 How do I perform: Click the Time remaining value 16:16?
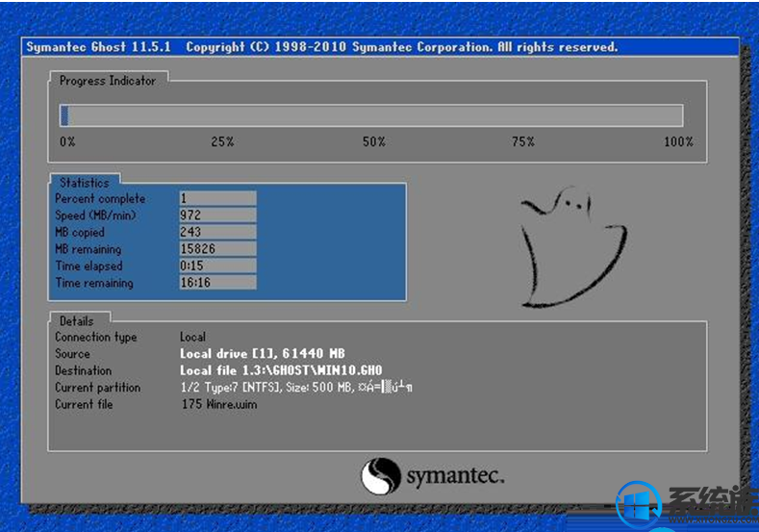tap(217, 282)
